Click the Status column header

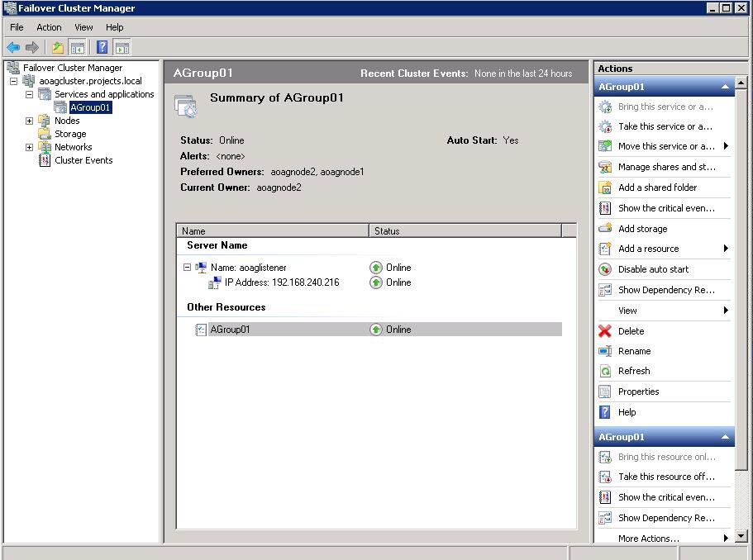[x=465, y=230]
